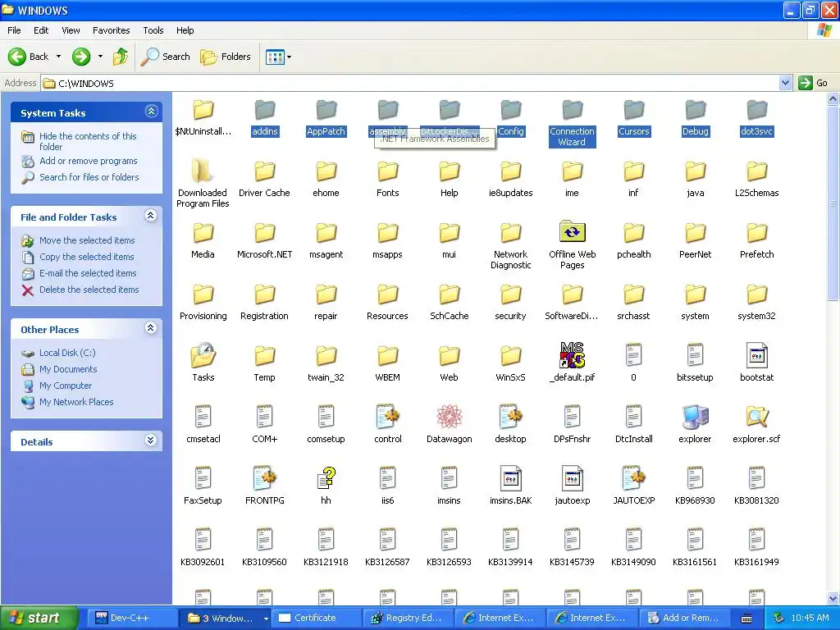Open the View menu
This screenshot has width=840, height=630.
71,30
